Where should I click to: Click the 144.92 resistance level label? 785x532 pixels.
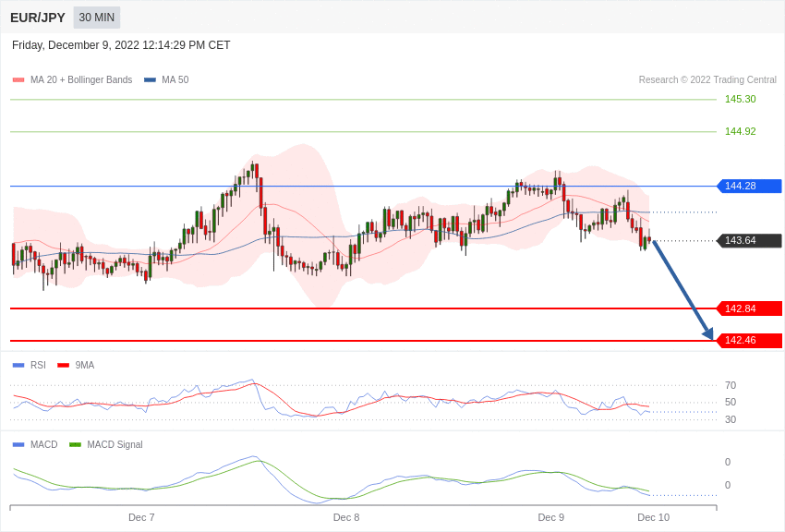740,132
